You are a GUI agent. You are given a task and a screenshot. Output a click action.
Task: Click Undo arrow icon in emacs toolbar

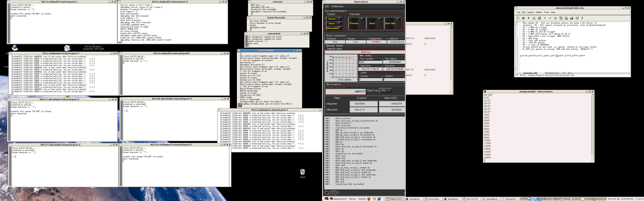pyautogui.click(x=545, y=18)
